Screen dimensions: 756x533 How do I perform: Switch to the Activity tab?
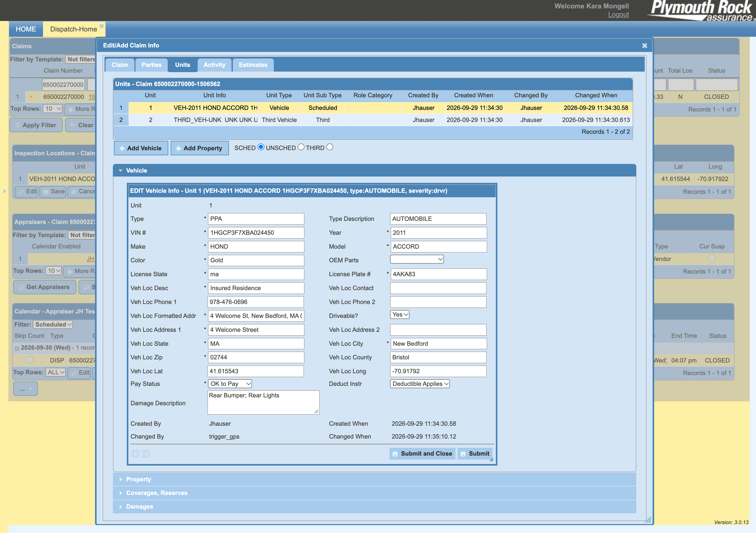click(214, 65)
